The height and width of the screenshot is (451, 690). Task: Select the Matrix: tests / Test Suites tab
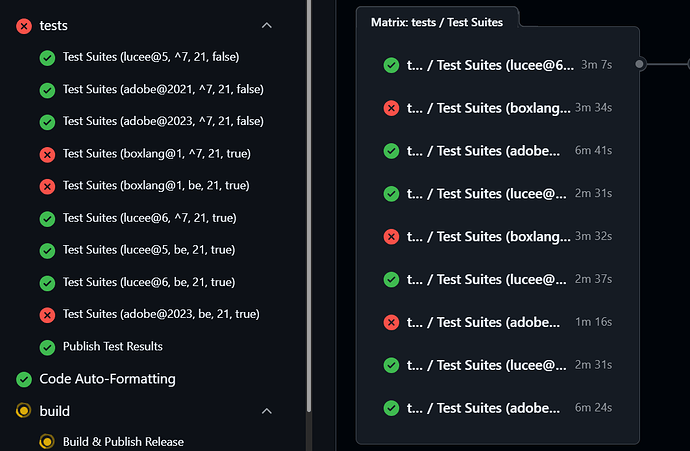coord(437,22)
